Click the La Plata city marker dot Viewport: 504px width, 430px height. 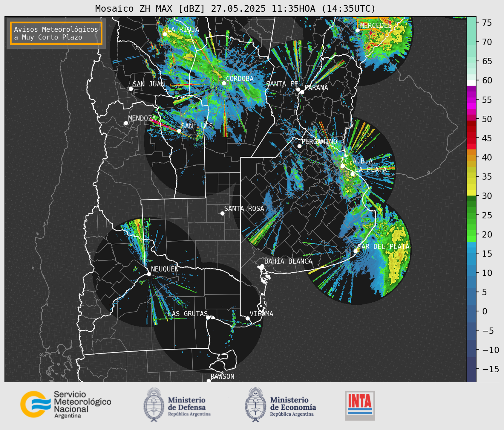pos(353,174)
